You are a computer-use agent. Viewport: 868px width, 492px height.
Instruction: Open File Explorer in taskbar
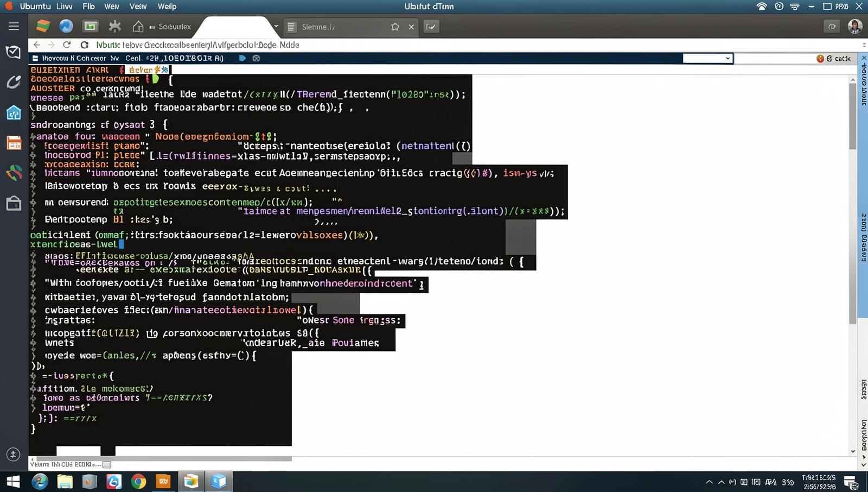coord(65,482)
